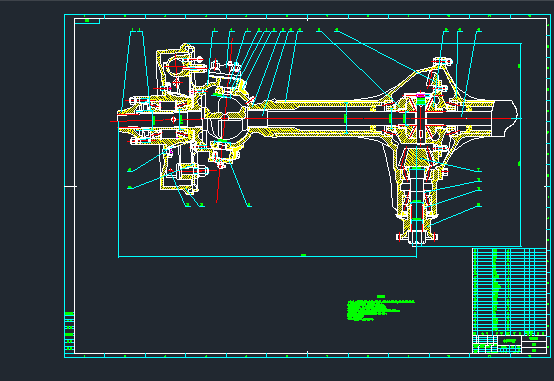Click the magenta seal atop the differential
554x381 pixels.
420,95
